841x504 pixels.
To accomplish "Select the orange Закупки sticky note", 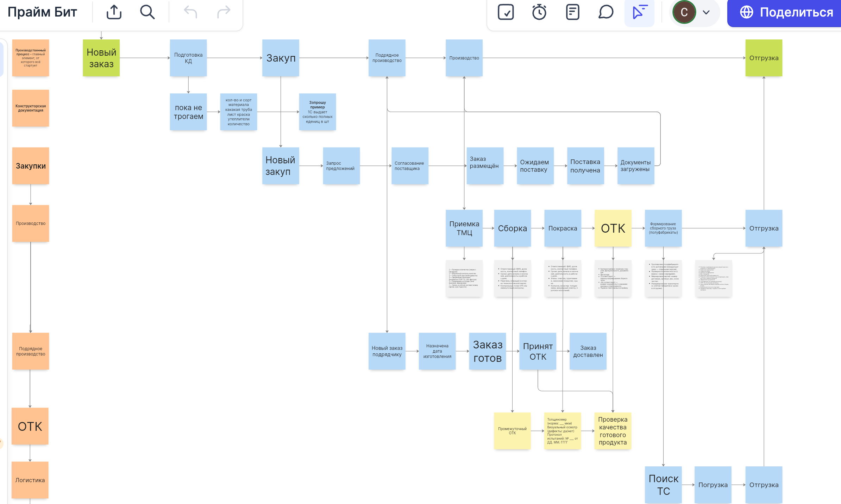I will [31, 166].
